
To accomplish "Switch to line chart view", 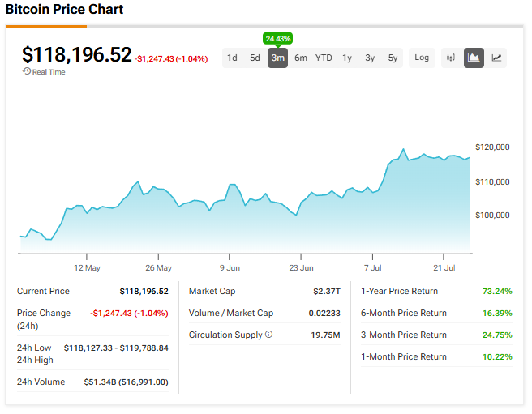I will pyautogui.click(x=496, y=58).
